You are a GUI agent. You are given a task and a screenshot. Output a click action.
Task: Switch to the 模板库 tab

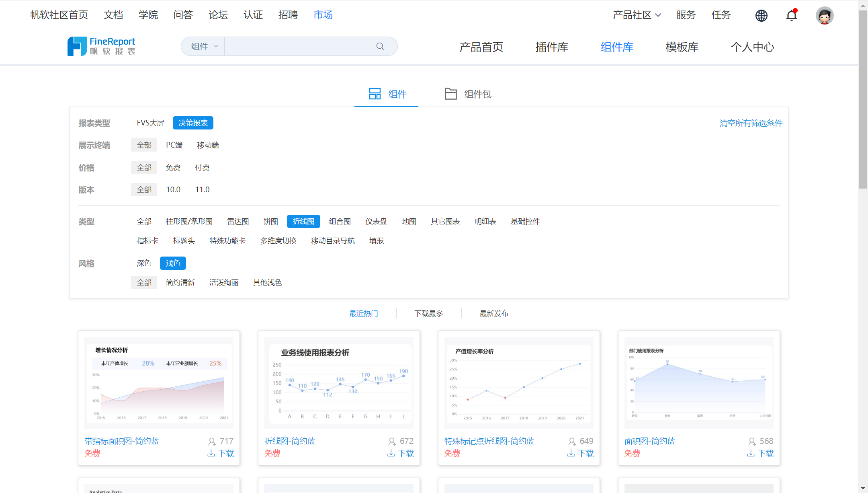click(x=682, y=47)
